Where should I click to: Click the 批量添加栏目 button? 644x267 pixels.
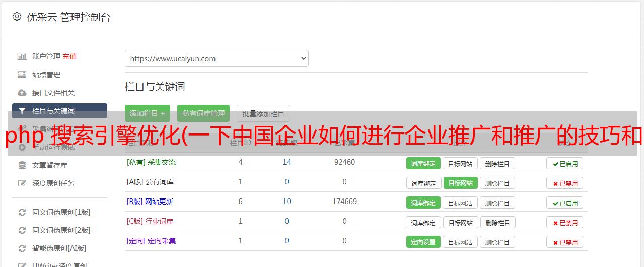[x=263, y=113]
